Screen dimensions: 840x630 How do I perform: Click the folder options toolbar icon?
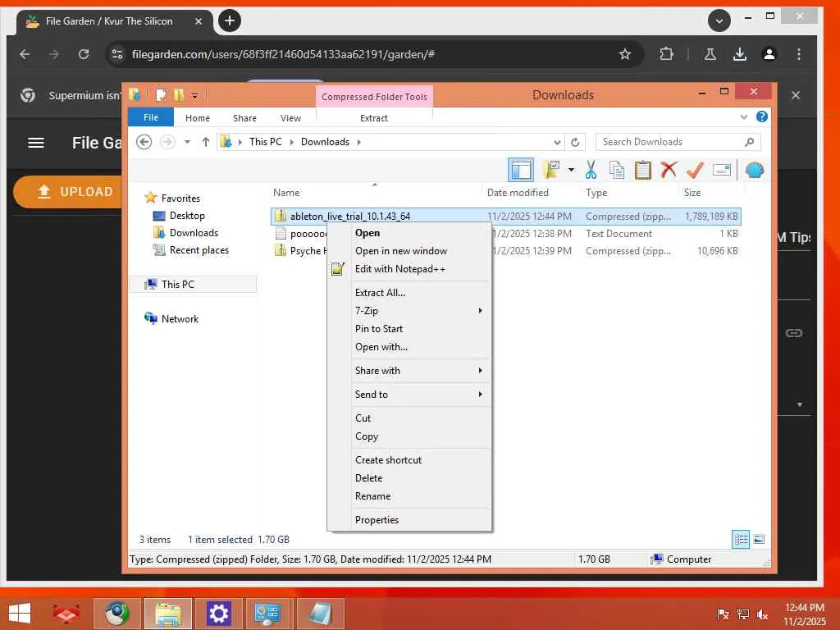tap(551, 170)
